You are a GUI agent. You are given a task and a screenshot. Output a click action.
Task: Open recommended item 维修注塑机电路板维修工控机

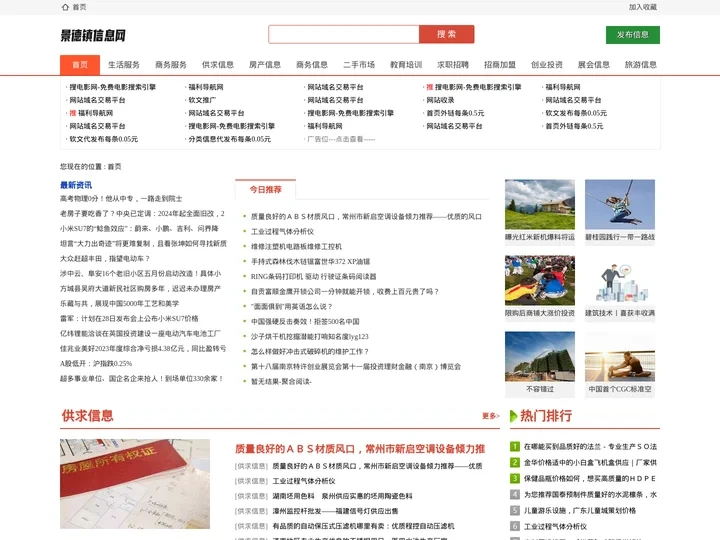coord(296,247)
